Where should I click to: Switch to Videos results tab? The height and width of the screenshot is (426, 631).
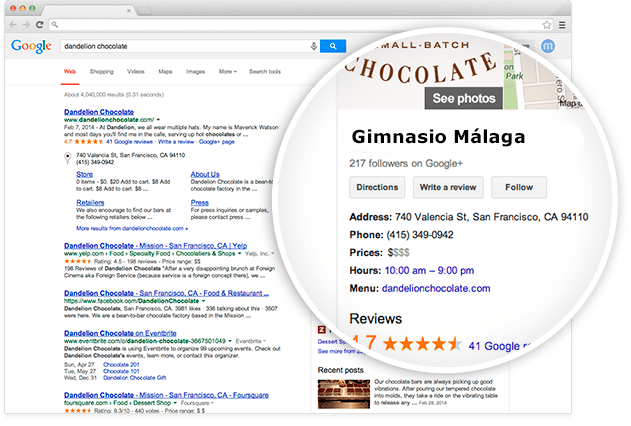coord(136,72)
